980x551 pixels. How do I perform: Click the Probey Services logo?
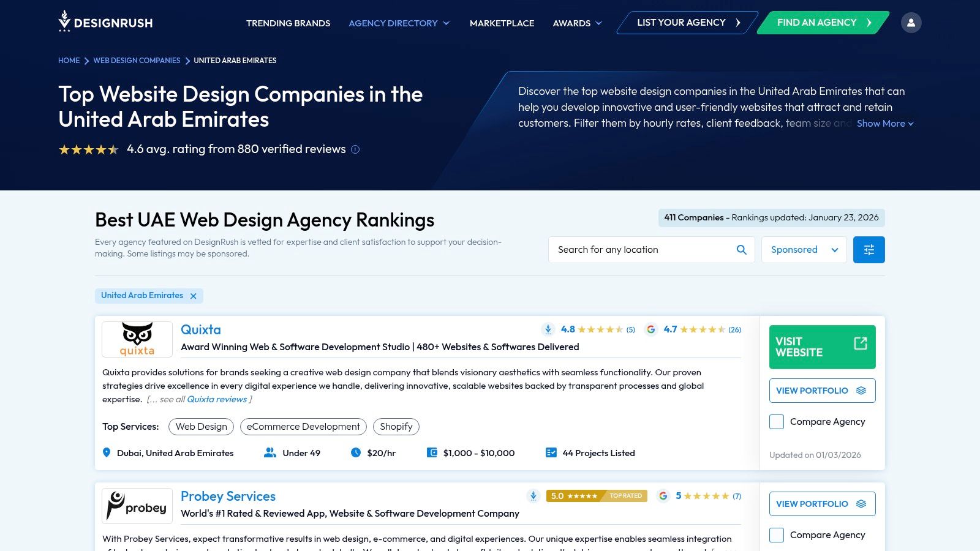[137, 506]
